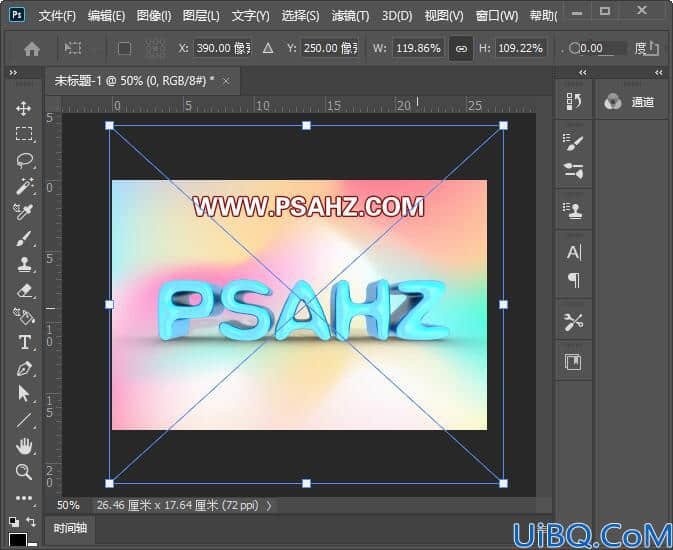Select the Zoom tool
Viewport: 673px width, 550px height.
click(24, 471)
